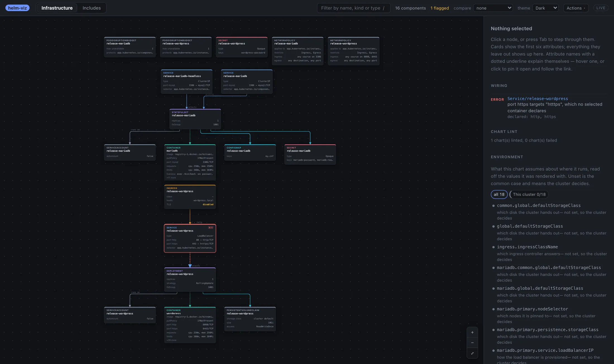Zoom out with the minus button
This screenshot has width=614, height=364.
(x=472, y=343)
